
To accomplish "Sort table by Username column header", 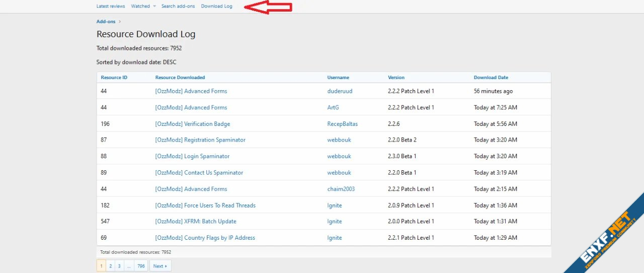I will (x=338, y=78).
